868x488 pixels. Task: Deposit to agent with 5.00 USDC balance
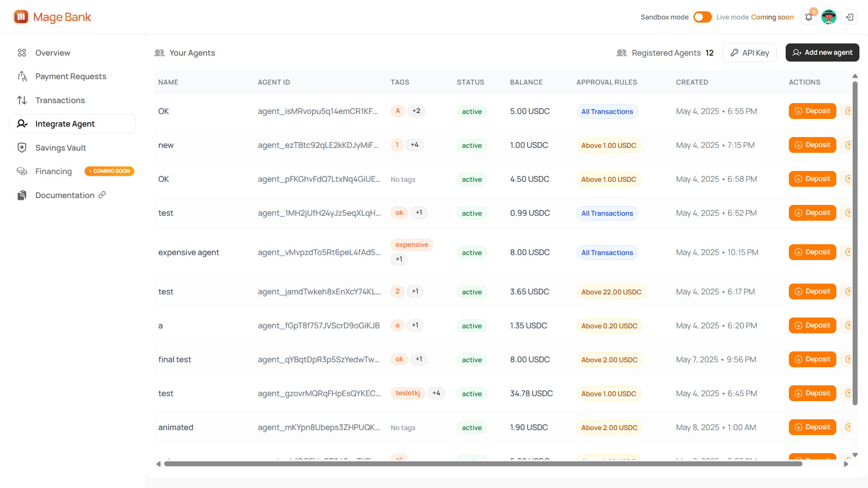tap(812, 111)
